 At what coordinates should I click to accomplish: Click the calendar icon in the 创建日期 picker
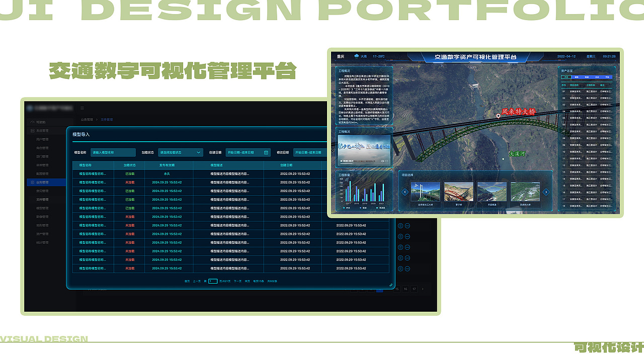266,152
